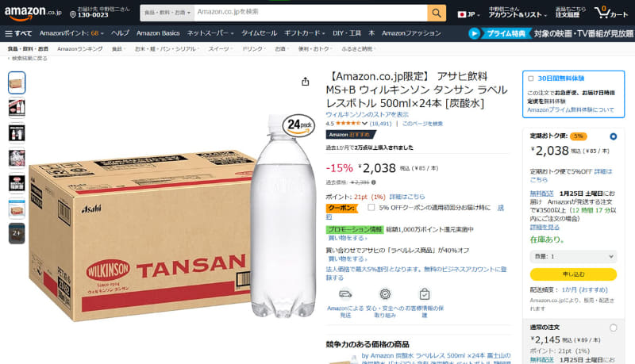Image resolution: width=635 pixels, height=364 pixels.
Task: Click the Amazon.co.jp logo
Action: (33, 13)
